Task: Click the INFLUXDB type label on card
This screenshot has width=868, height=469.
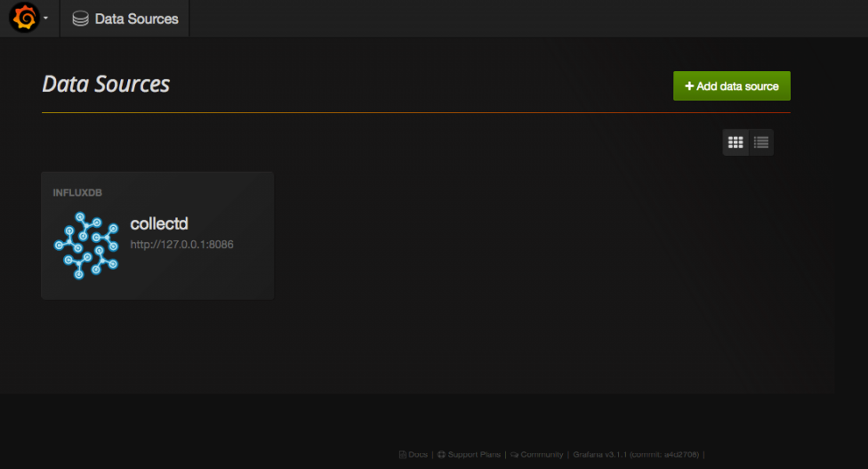Action: pos(77,193)
